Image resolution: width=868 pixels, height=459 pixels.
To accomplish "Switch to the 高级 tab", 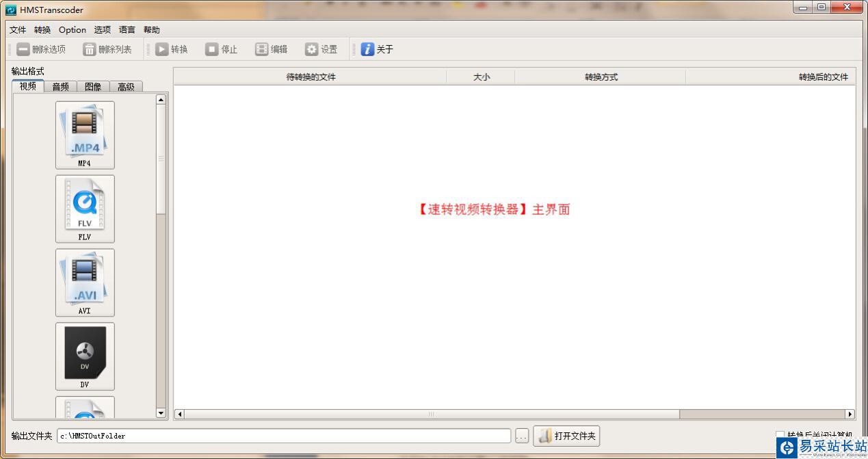I will [126, 86].
